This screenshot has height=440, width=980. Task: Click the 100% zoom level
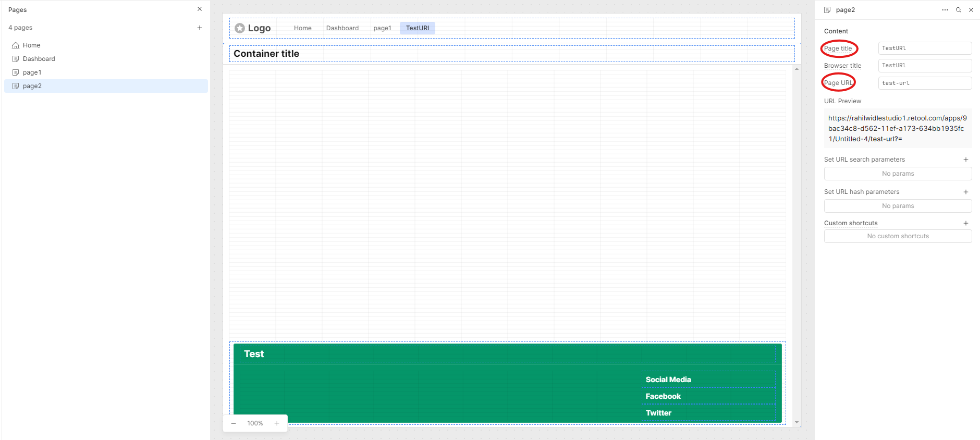point(255,423)
